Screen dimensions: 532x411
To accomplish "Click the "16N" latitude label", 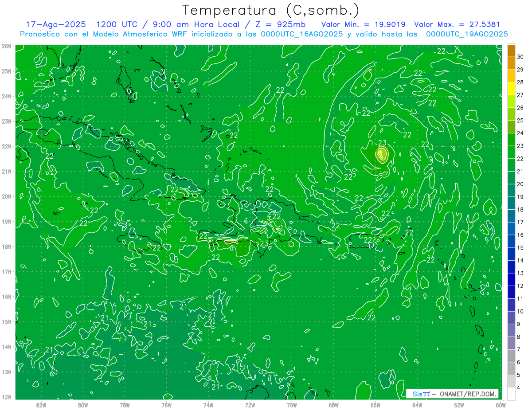I will pyautogui.click(x=7, y=297).
